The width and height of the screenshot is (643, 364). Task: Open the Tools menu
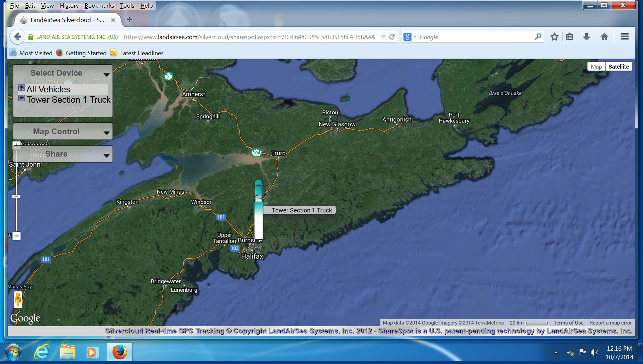pyautogui.click(x=127, y=6)
